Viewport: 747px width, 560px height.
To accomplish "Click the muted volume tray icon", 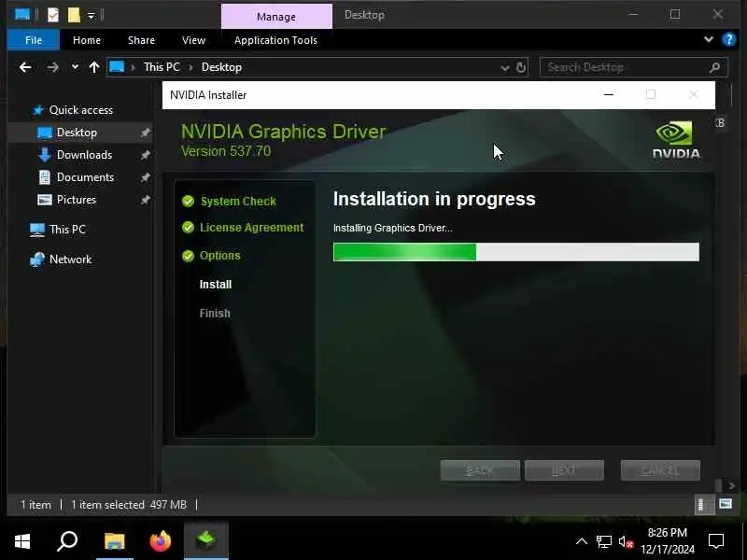I will click(x=626, y=541).
